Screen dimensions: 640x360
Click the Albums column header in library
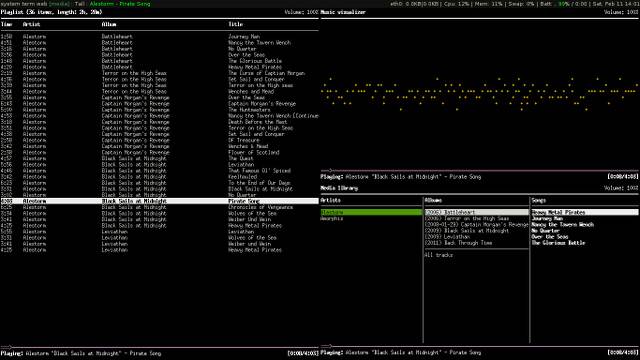pos(433,200)
